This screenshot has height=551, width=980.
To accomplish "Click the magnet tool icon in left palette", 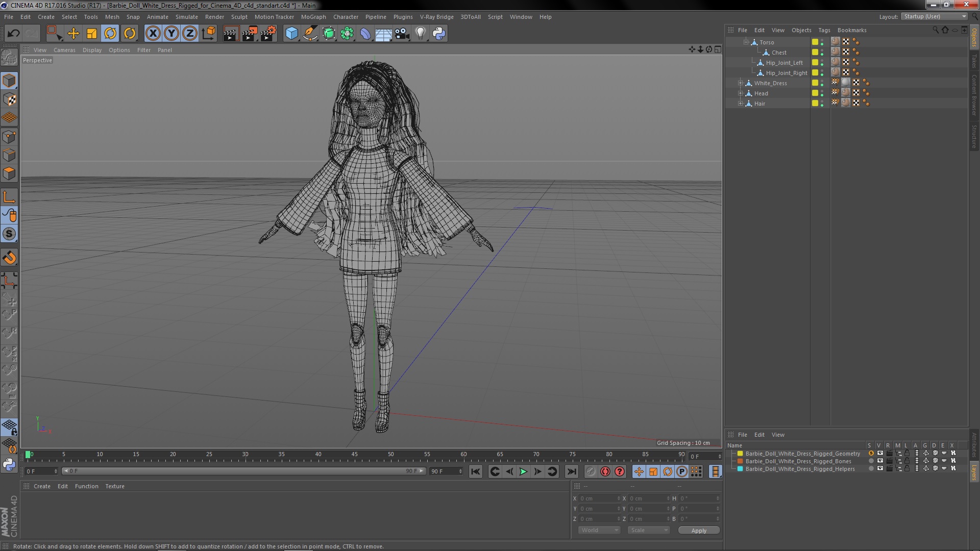I will (9, 258).
